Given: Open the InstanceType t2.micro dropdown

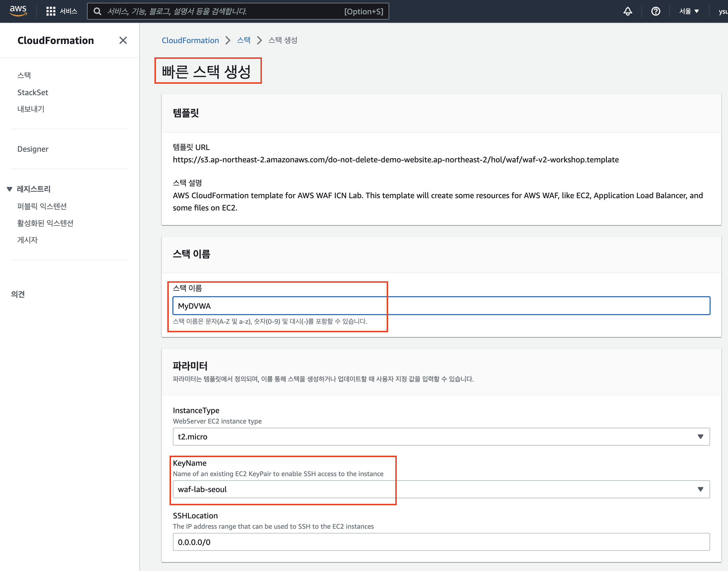Looking at the screenshot, I should [441, 437].
